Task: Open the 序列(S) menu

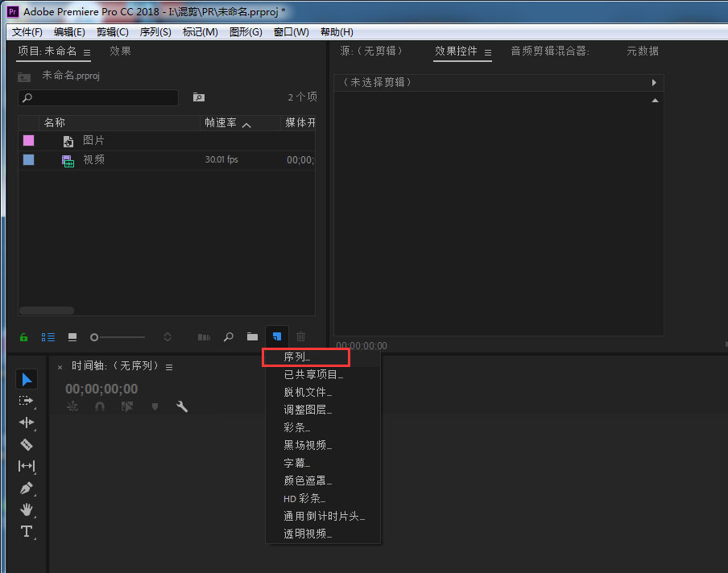Action: [x=155, y=32]
